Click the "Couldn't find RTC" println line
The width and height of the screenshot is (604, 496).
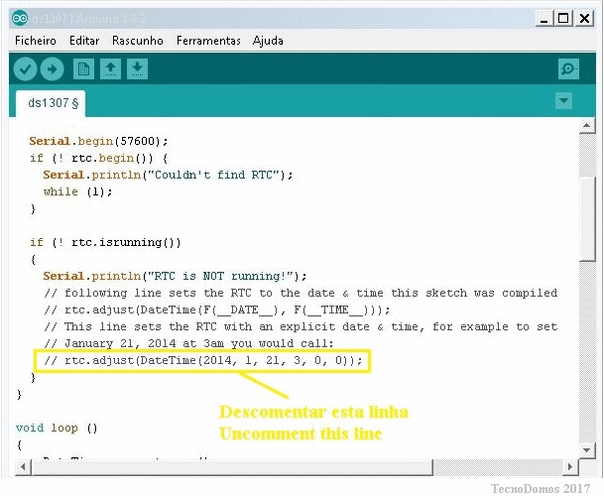coord(168,175)
